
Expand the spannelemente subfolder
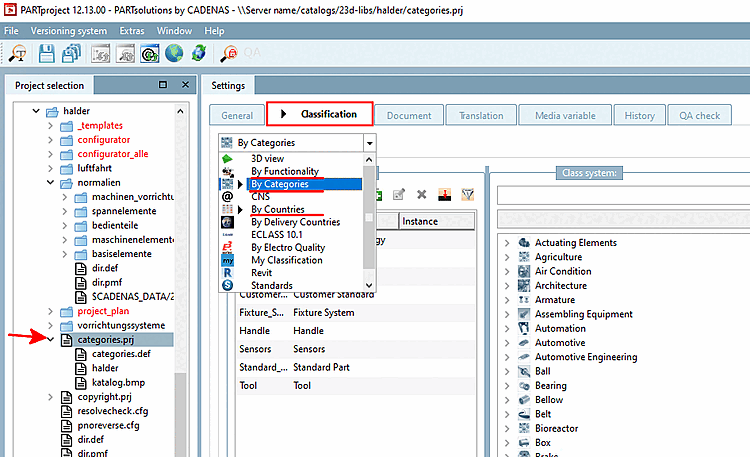(65, 211)
